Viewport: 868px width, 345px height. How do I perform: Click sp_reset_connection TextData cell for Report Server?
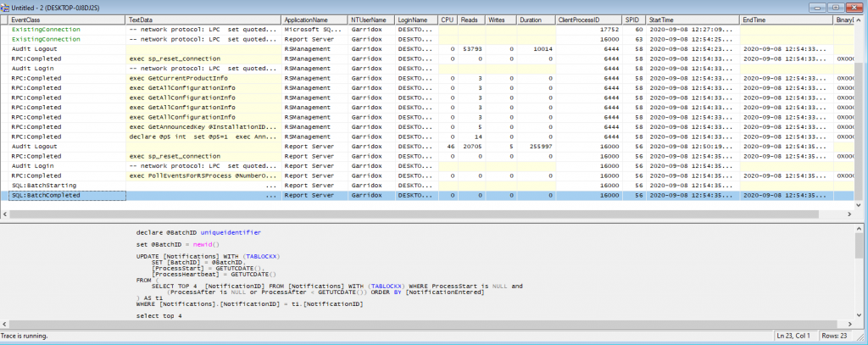coord(203,157)
